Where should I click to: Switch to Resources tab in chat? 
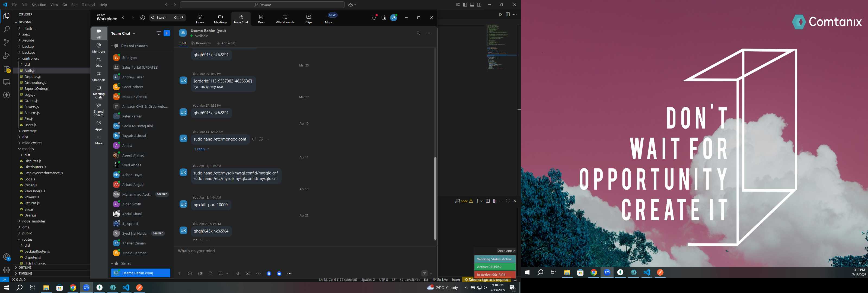click(x=201, y=43)
